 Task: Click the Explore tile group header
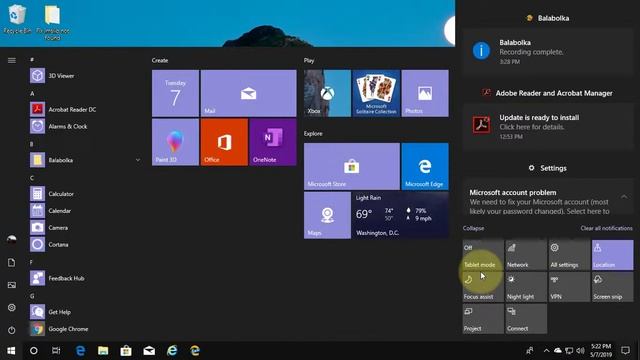(x=313, y=133)
